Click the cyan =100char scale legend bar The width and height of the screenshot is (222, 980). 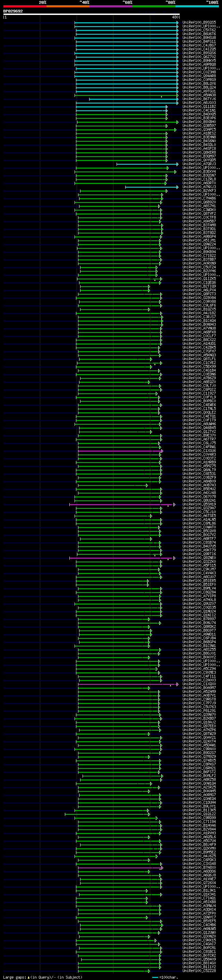click(155, 978)
